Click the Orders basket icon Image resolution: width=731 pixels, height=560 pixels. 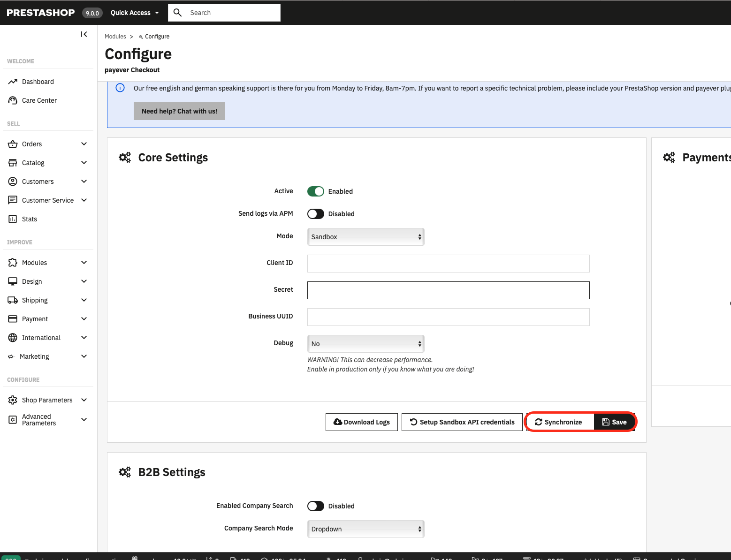click(x=13, y=144)
